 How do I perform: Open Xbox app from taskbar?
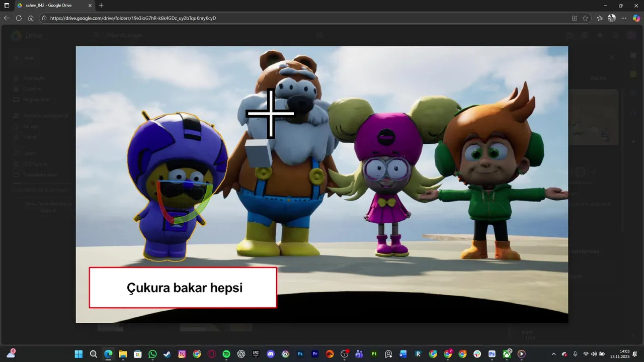pos(507,354)
